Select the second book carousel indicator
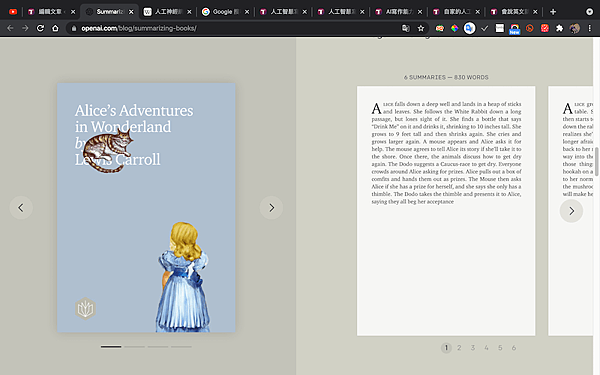Viewport: 600px width, 375px height. tap(134, 347)
